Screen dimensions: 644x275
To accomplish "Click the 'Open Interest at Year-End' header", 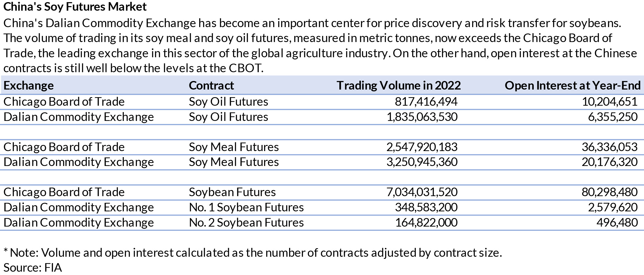I will [x=573, y=85].
